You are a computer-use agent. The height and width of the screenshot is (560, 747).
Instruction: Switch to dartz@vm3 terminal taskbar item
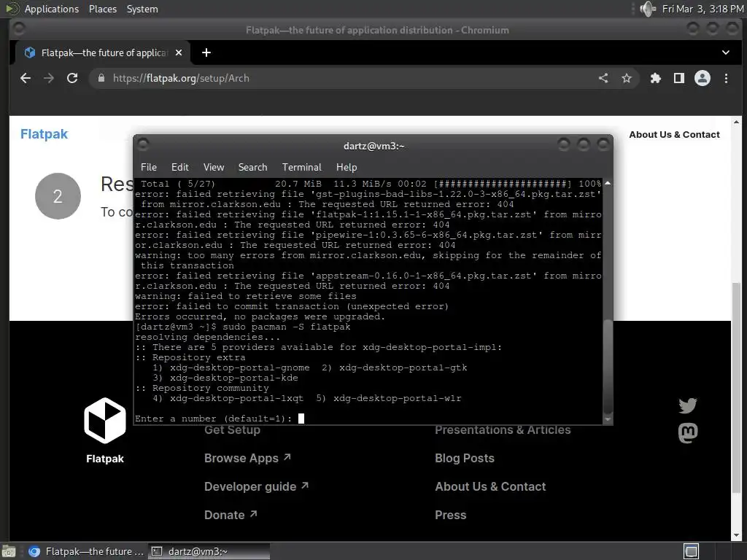tap(209, 551)
